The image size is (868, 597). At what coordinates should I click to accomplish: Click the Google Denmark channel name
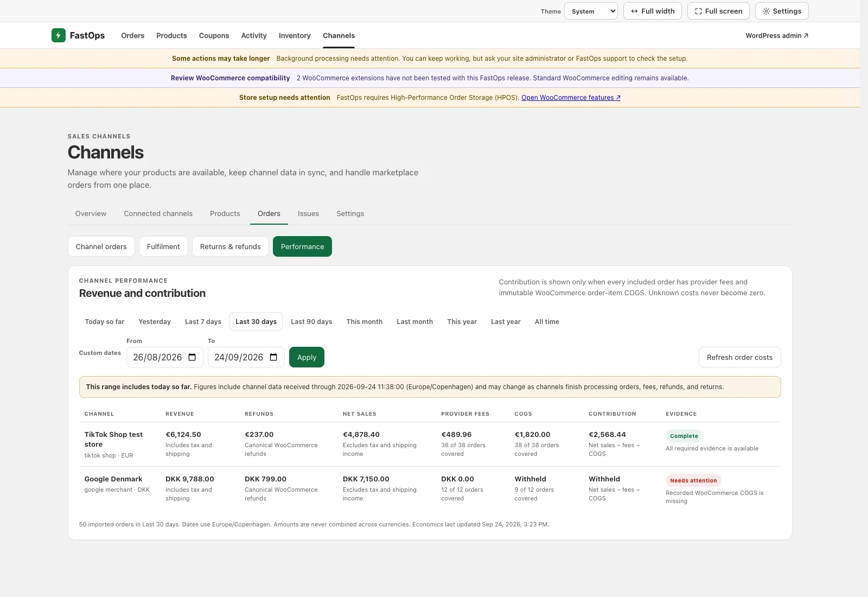tap(113, 479)
